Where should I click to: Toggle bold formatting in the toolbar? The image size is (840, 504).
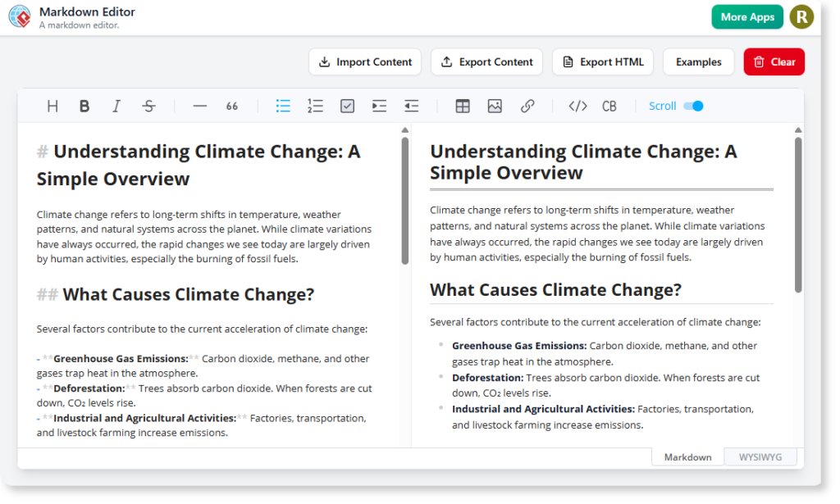pos(84,106)
